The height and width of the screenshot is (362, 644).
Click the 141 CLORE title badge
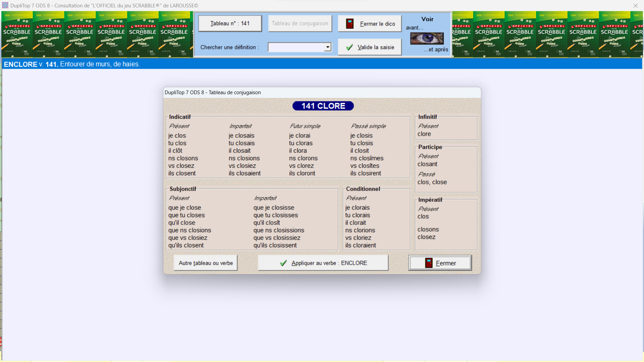click(323, 106)
